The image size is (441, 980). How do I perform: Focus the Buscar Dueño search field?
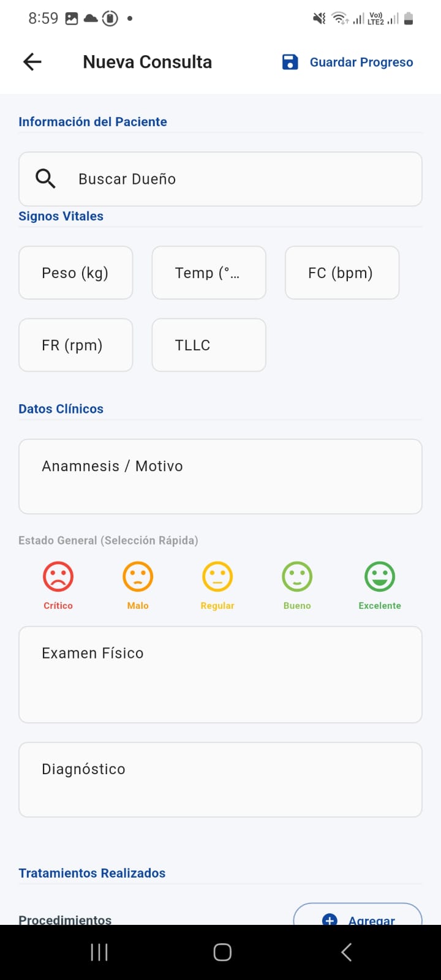tap(233, 179)
